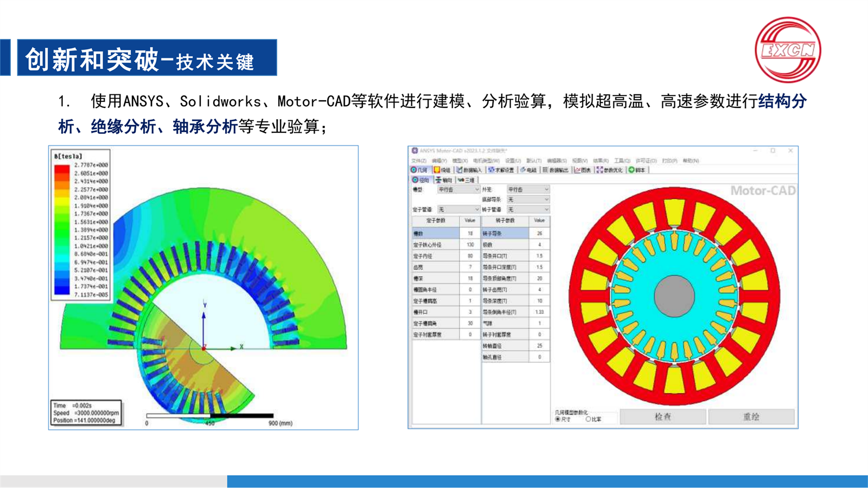The width and height of the screenshot is (868, 488).
Task: Switch to the 轴向 sub-tab
Action: point(444,179)
